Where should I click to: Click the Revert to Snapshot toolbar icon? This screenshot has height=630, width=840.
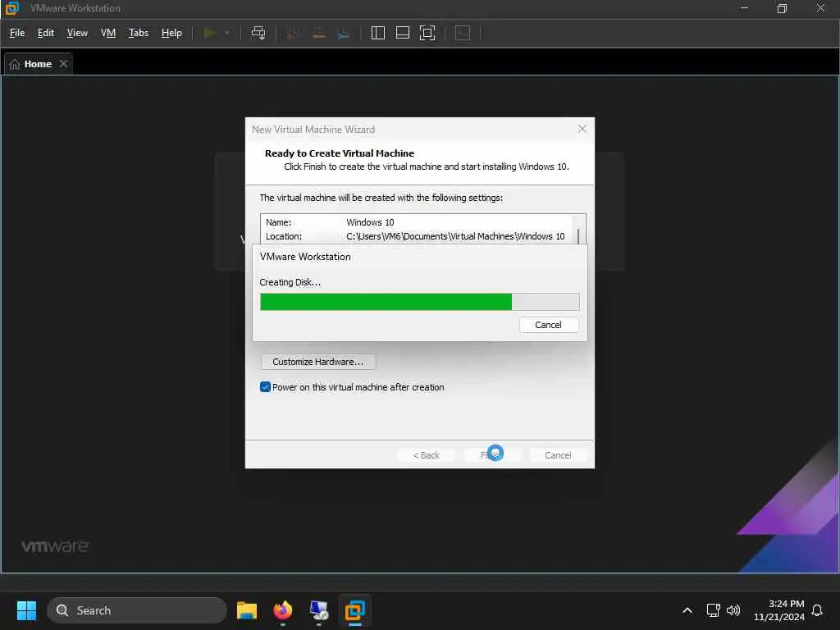point(318,33)
